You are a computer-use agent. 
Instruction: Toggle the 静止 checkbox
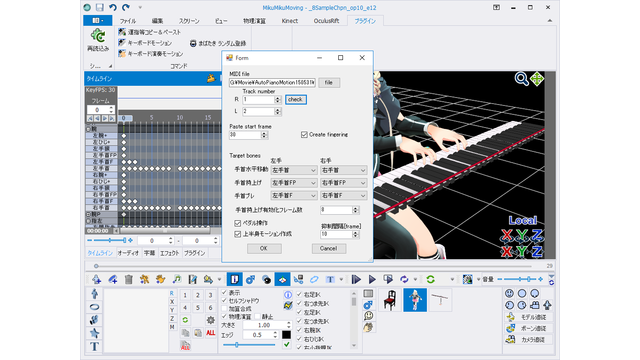coord(258,316)
